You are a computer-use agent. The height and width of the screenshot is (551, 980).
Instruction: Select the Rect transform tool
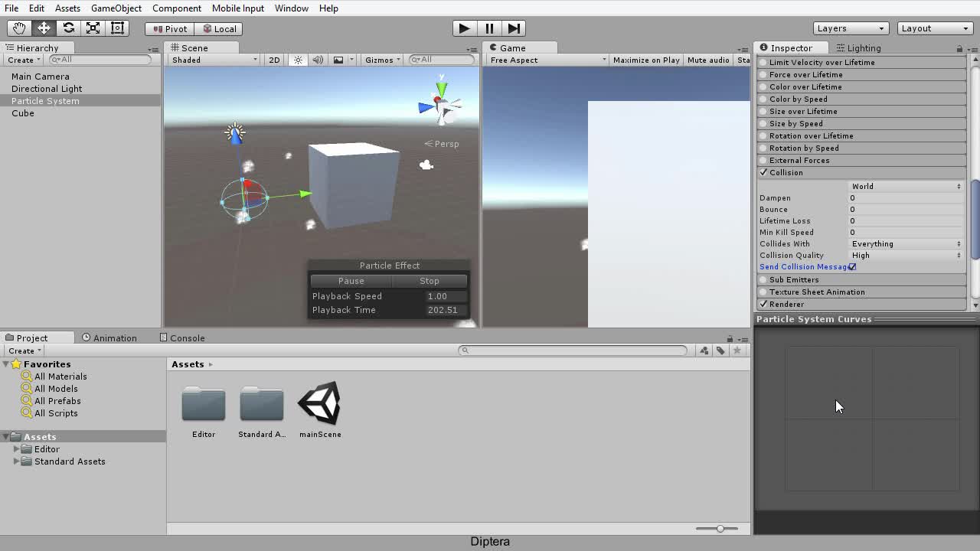(x=117, y=28)
